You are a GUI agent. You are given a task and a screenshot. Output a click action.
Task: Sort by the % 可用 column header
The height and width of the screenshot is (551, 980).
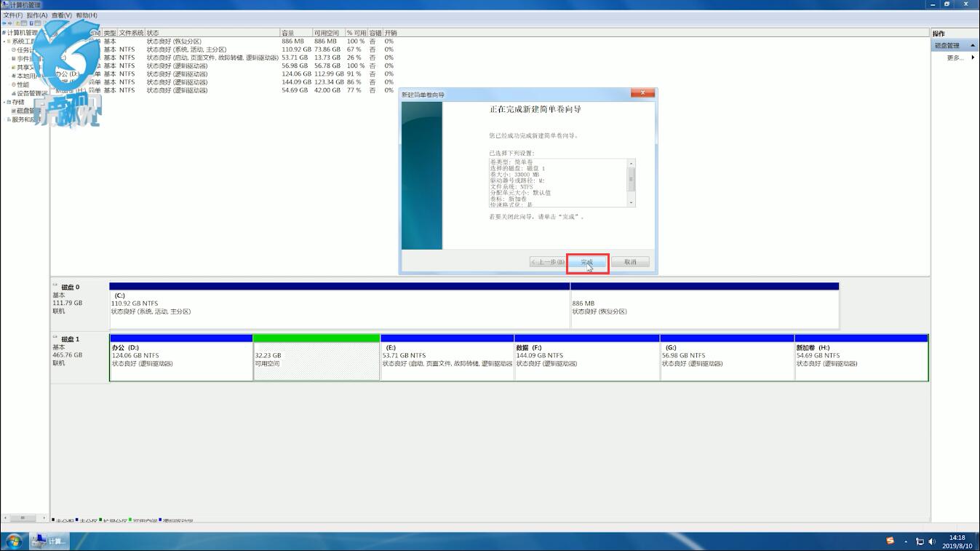pyautogui.click(x=356, y=33)
